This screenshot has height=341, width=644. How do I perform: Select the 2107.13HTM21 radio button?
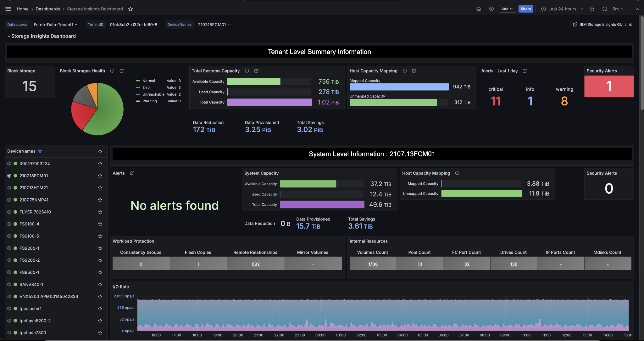pos(9,188)
